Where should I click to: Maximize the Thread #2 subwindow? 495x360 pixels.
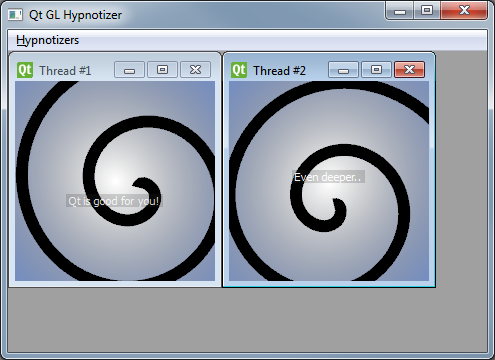coord(376,70)
